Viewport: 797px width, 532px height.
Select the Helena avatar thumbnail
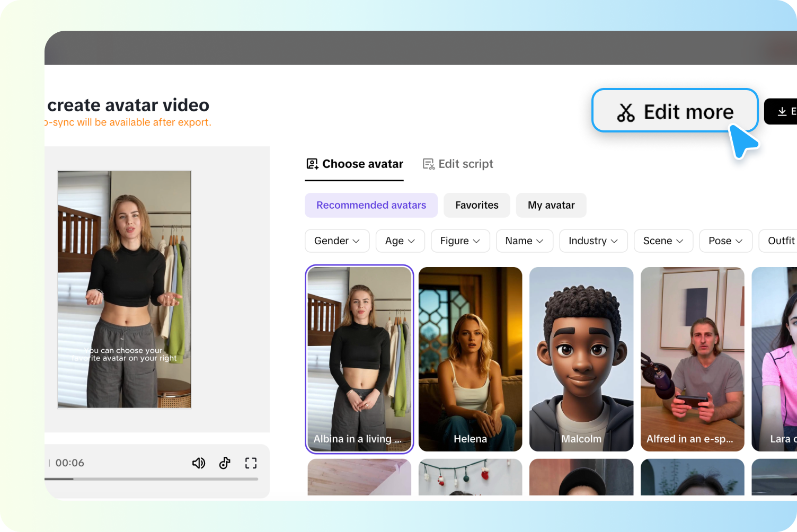tap(470, 359)
